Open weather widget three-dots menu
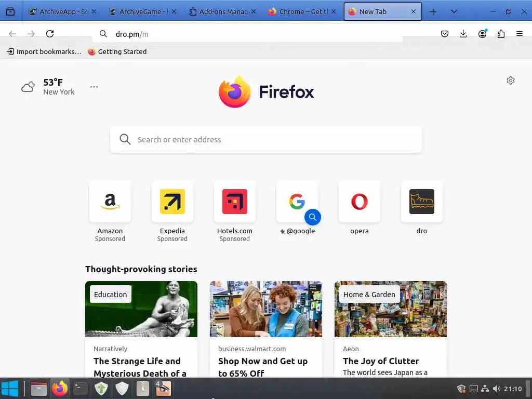 pos(94,87)
